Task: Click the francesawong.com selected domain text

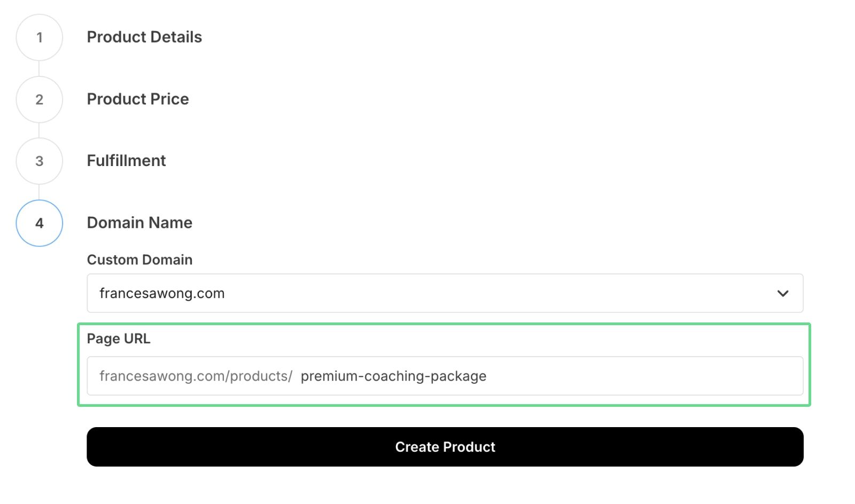Action: 162,293
